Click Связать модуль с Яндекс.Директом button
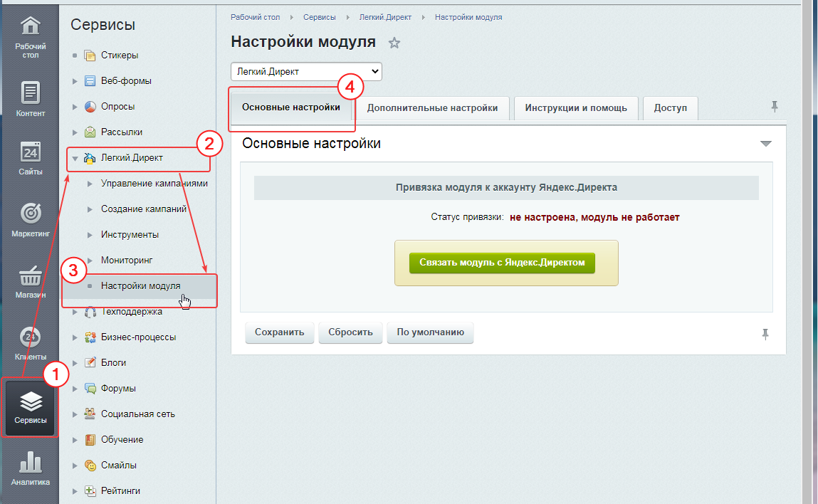 502,263
